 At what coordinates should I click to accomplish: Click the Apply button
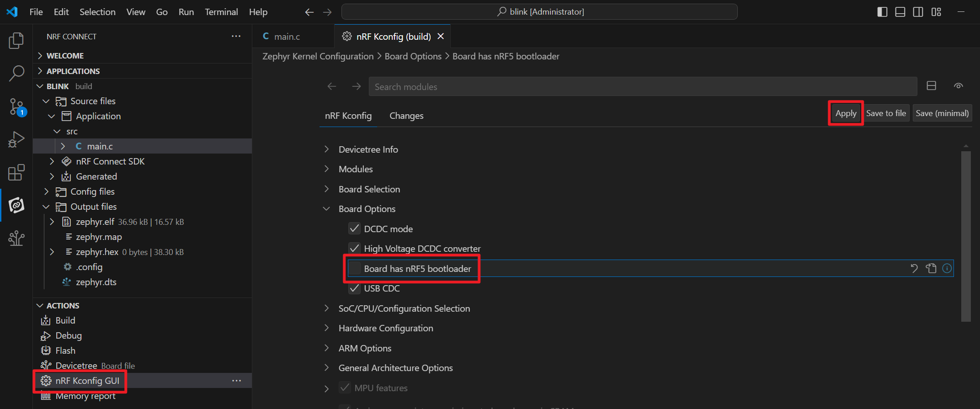point(846,113)
